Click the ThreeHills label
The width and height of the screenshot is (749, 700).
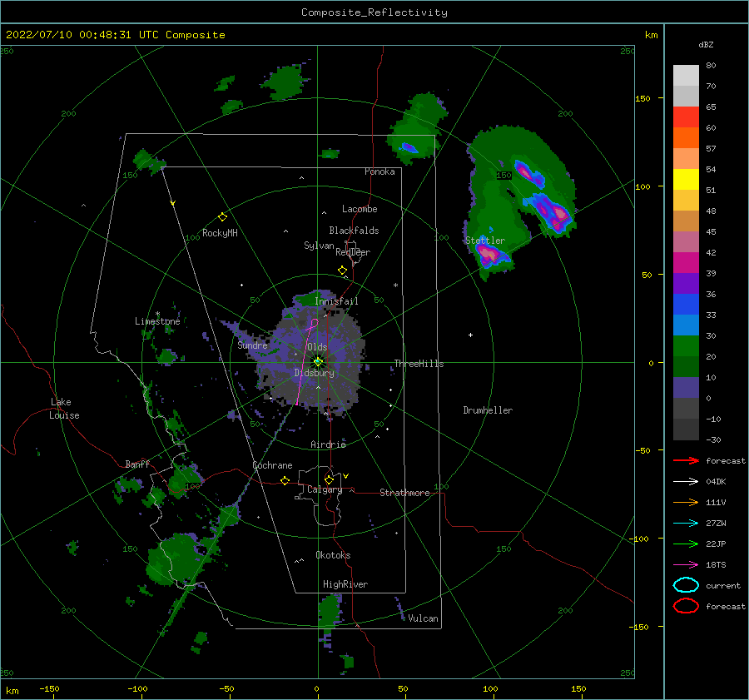pyautogui.click(x=419, y=364)
